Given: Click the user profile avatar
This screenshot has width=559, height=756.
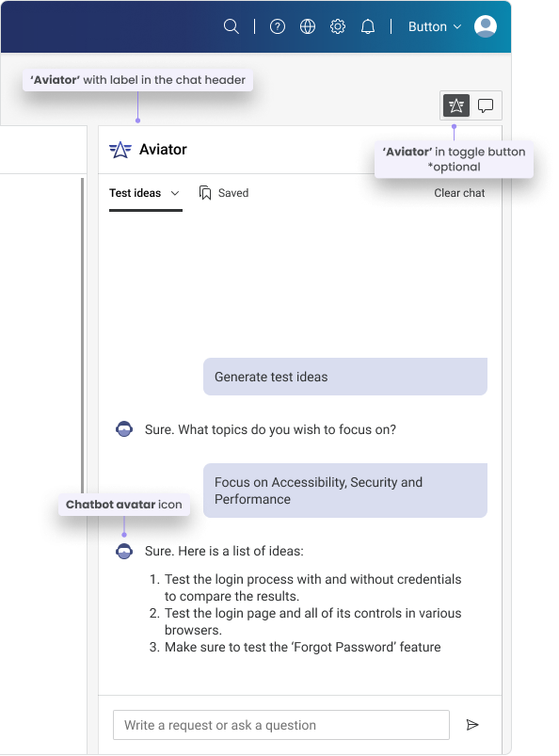Looking at the screenshot, I should pyautogui.click(x=486, y=26).
